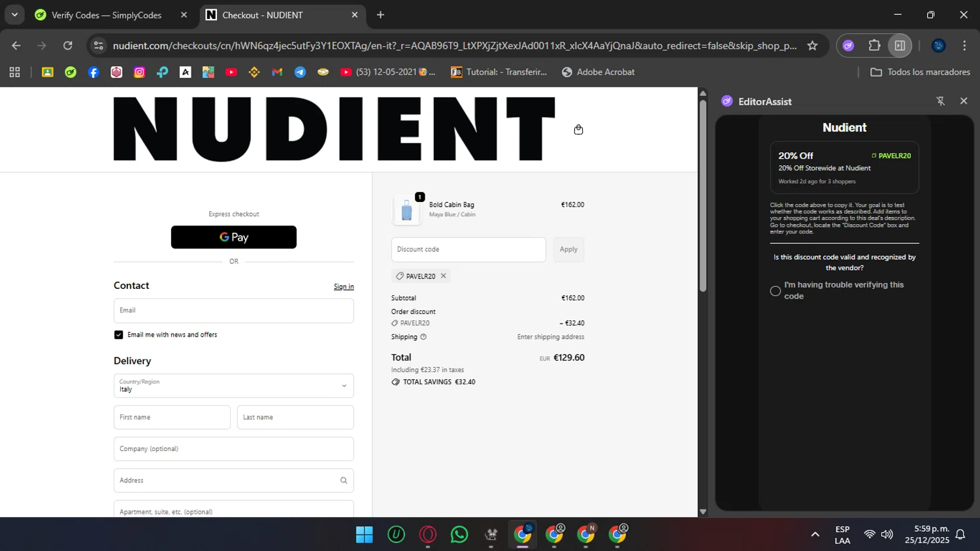Image resolution: width=980 pixels, height=551 pixels.
Task: Open the Instagram bookmark
Action: click(139, 73)
